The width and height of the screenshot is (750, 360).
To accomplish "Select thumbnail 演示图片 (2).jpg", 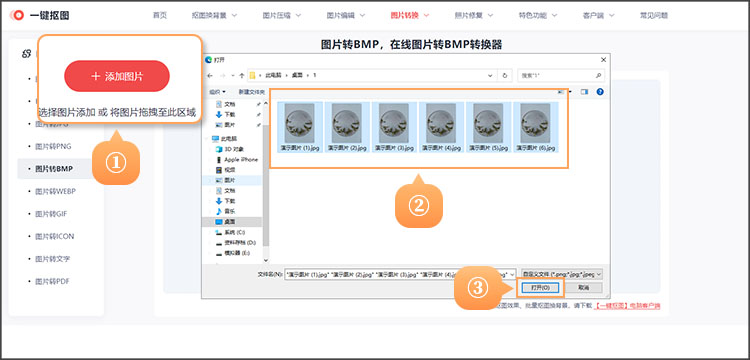I will click(347, 127).
